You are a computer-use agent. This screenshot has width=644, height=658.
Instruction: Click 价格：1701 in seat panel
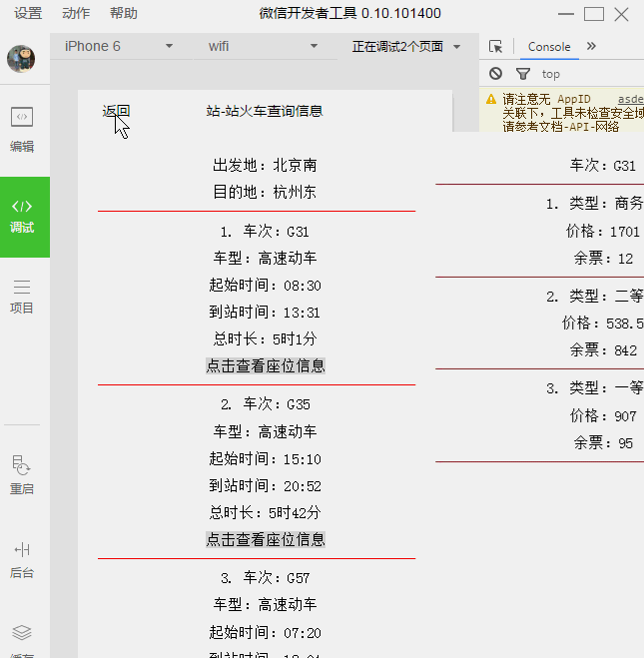click(603, 232)
